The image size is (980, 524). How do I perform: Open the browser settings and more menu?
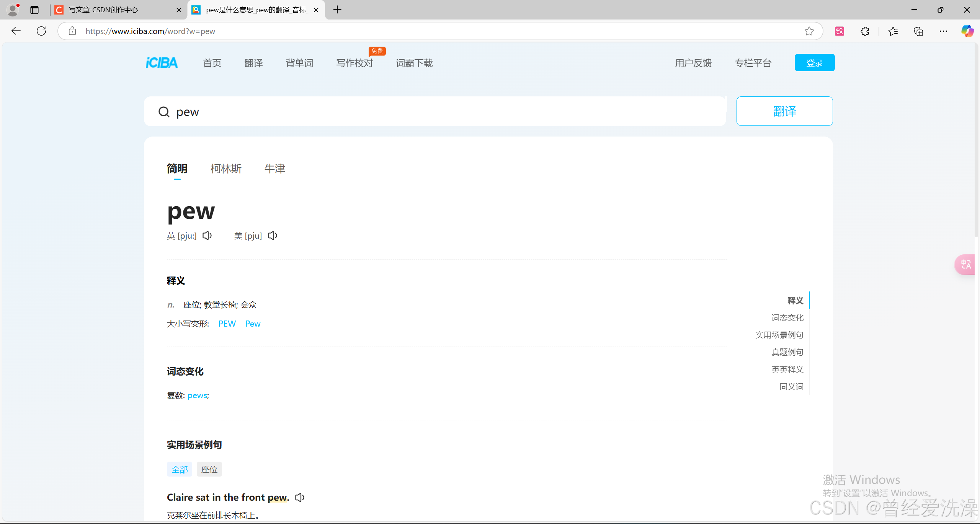[943, 31]
